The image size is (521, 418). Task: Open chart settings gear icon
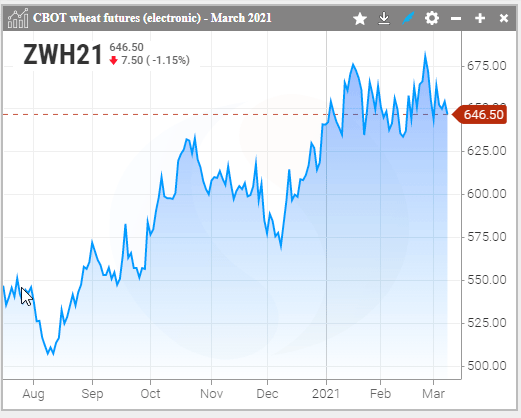click(x=432, y=18)
